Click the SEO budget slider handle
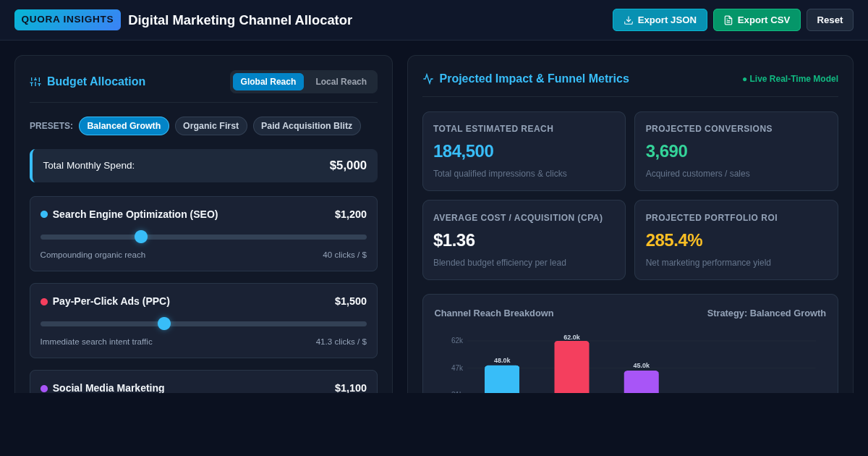The width and height of the screenshot is (868, 456). coord(141,237)
